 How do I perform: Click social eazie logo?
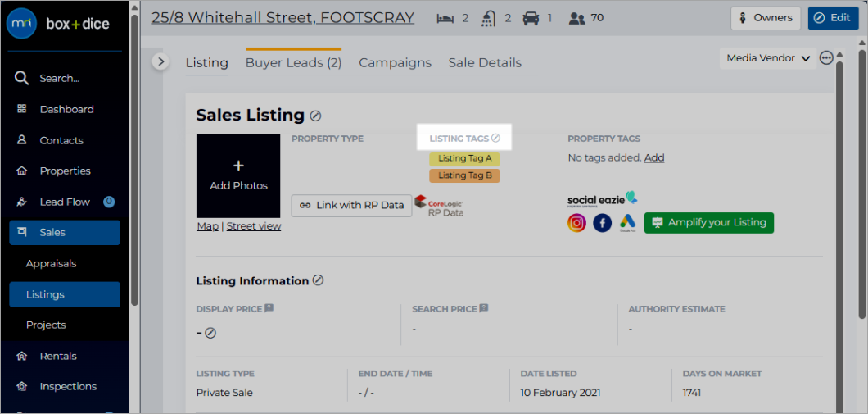point(603,199)
